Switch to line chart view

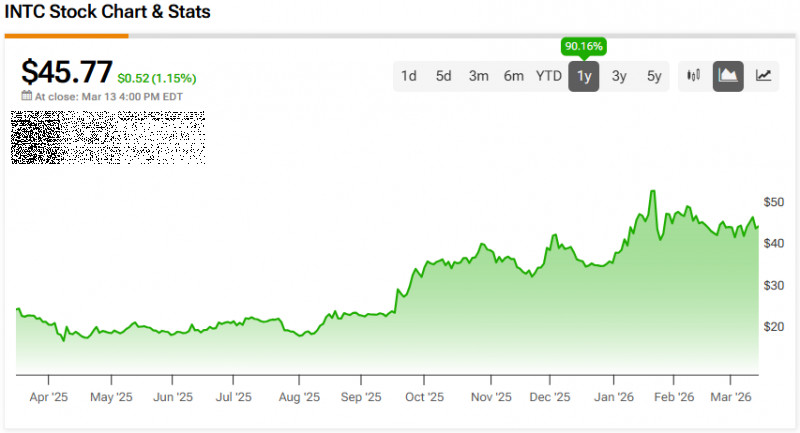pos(763,76)
